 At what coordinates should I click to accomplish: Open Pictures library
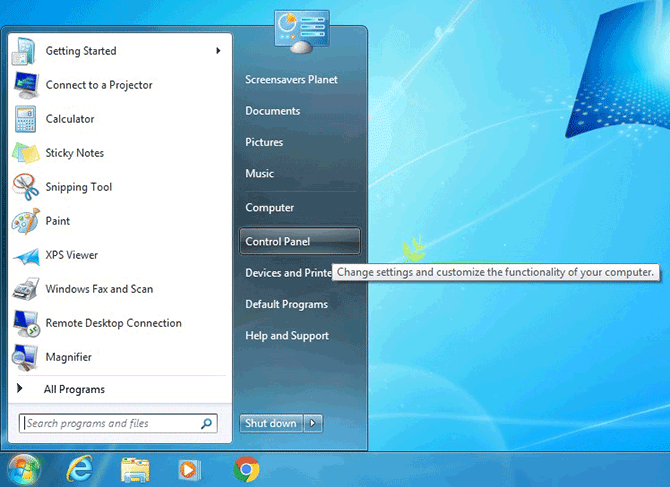(x=264, y=142)
